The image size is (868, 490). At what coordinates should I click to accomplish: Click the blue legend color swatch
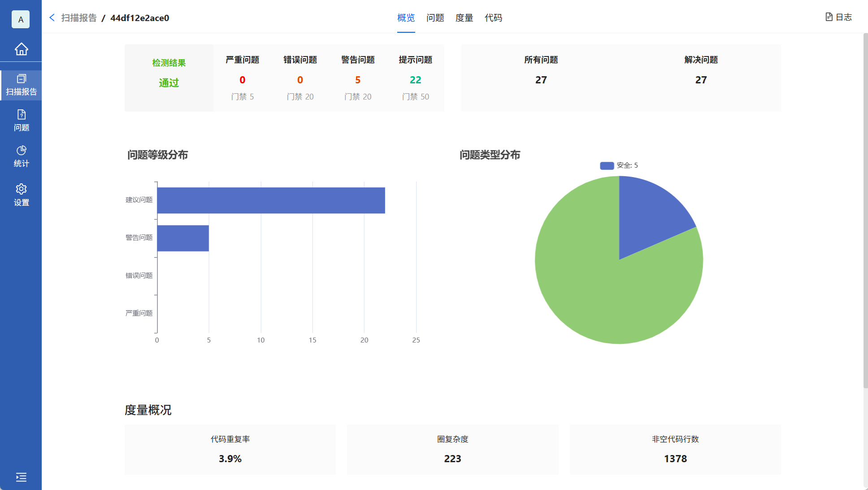click(606, 165)
